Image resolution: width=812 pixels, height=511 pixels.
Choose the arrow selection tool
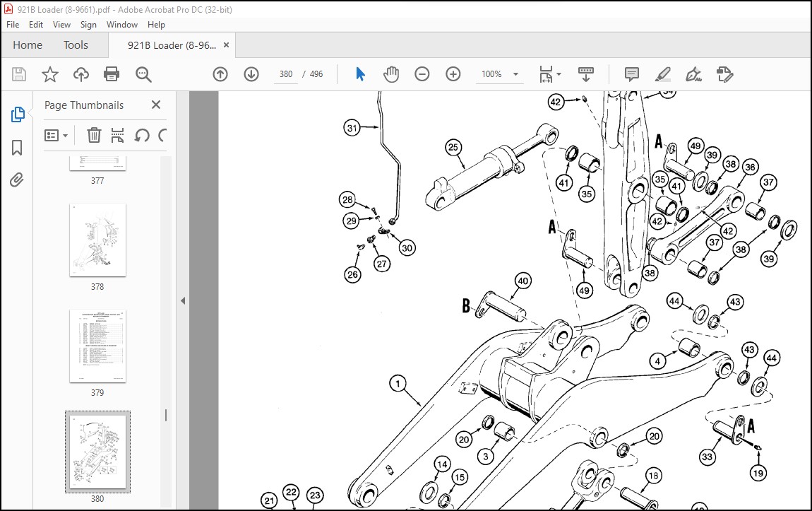[360, 74]
